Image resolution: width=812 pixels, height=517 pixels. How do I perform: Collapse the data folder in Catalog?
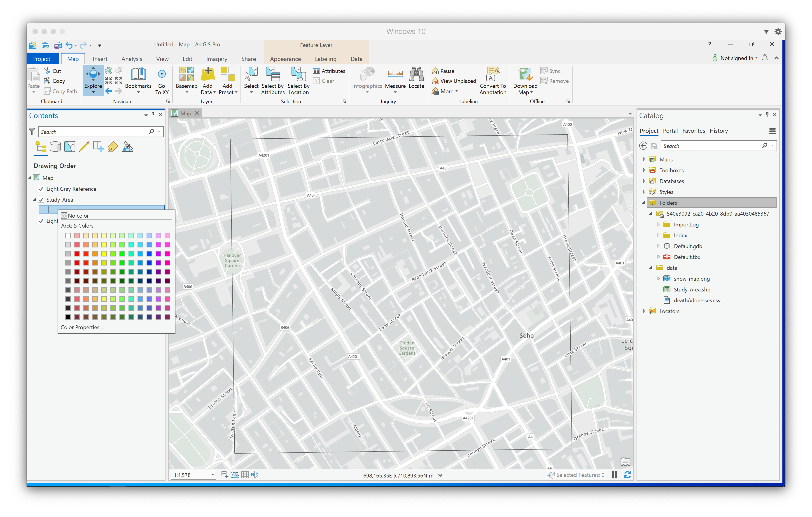(x=651, y=268)
